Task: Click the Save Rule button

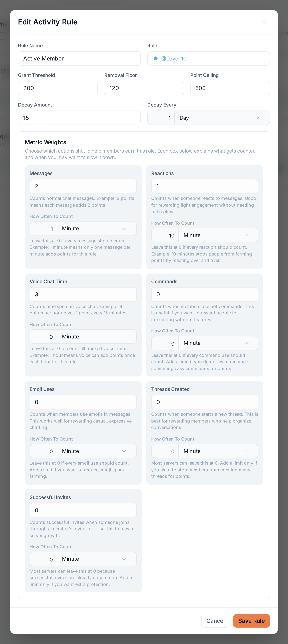Action: point(251,621)
